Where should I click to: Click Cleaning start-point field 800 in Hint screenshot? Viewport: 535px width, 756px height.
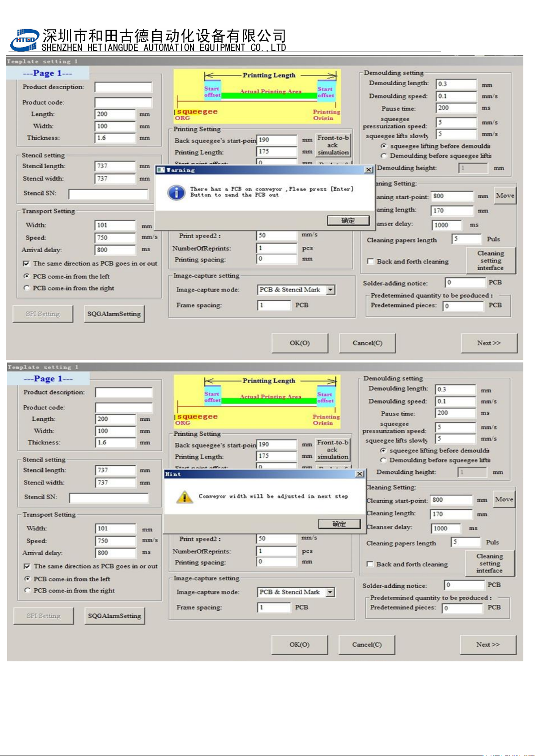(x=452, y=500)
